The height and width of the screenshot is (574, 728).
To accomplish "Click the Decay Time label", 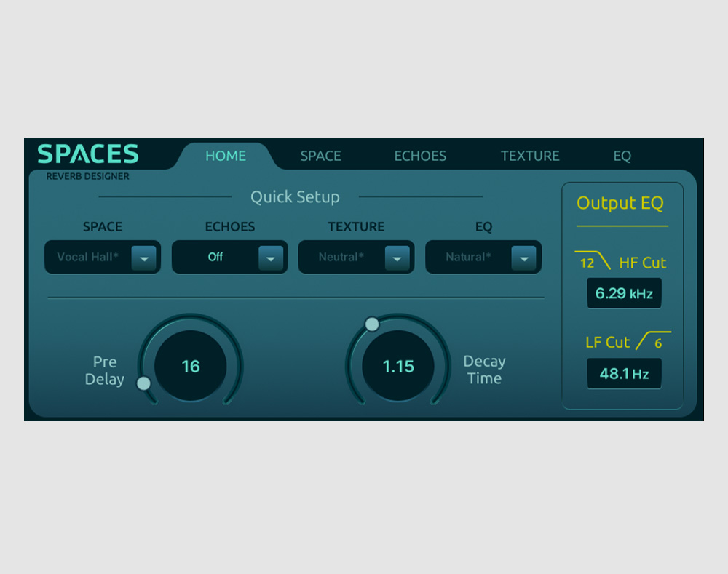I will point(484,370).
